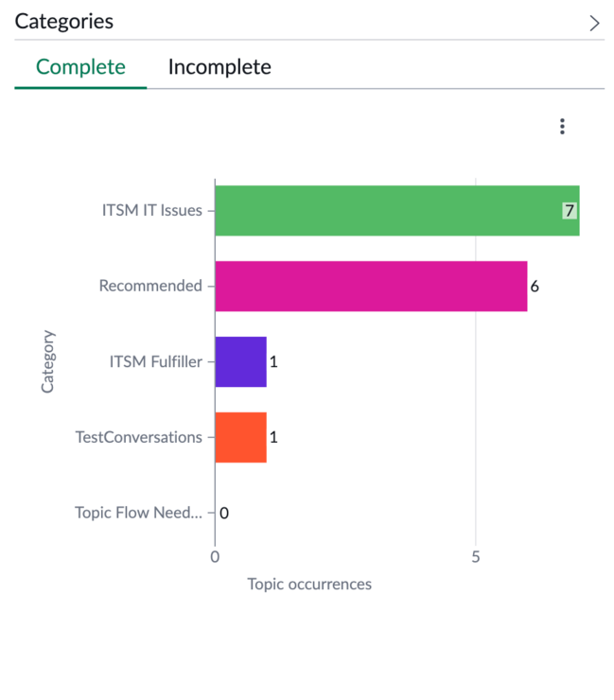
Task: Select the ITSM Fulfiller category label
Action: click(x=155, y=361)
